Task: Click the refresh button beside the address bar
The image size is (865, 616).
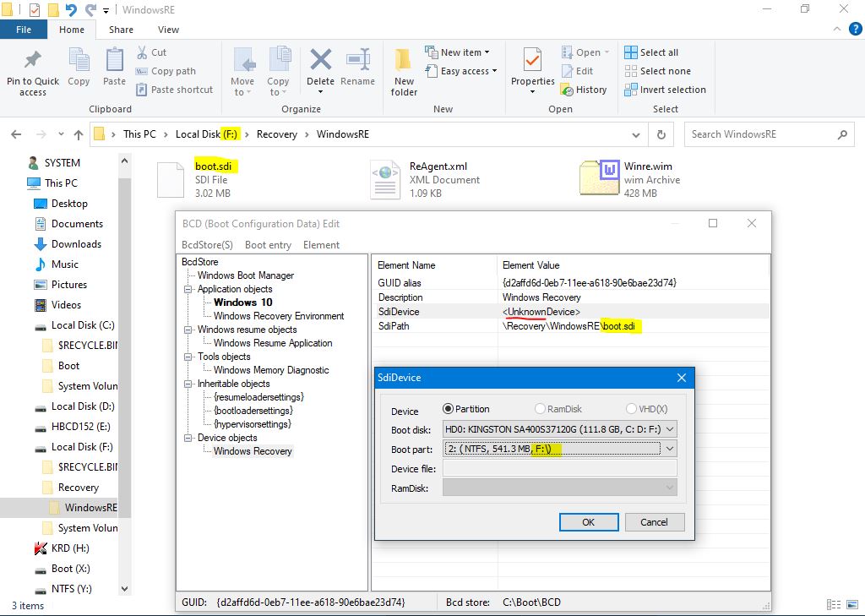Action: tap(661, 134)
